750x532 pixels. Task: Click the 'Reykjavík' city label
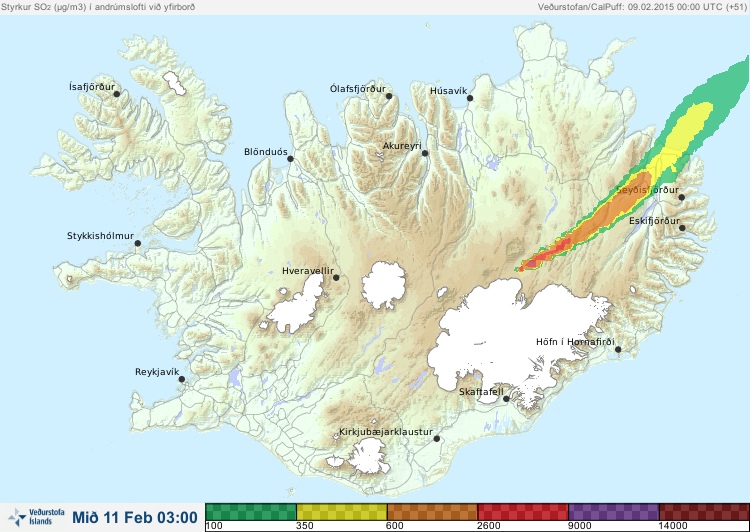coord(157,372)
